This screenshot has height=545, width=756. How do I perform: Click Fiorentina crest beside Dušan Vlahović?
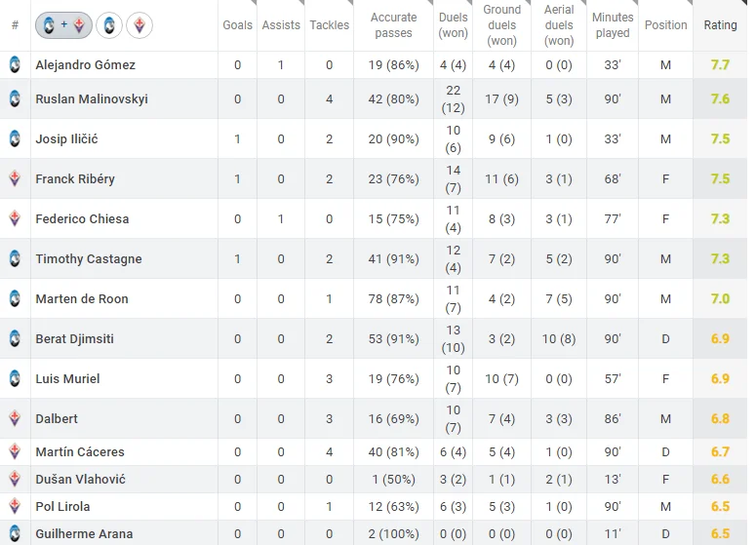coord(15,480)
